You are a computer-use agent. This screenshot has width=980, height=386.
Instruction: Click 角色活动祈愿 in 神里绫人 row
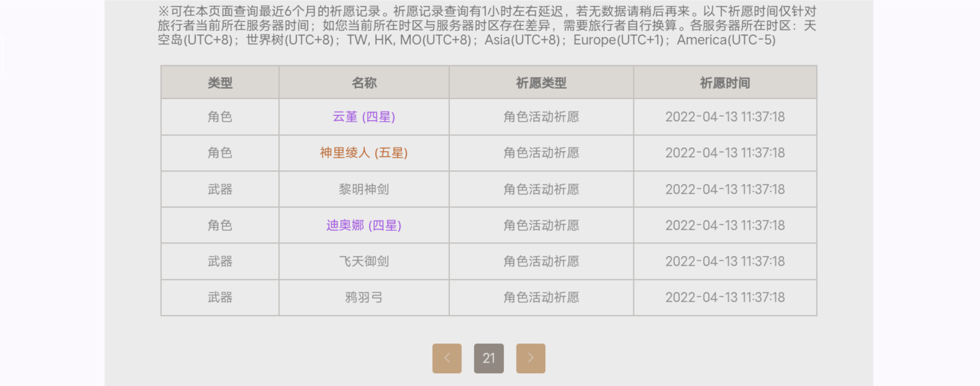541,153
